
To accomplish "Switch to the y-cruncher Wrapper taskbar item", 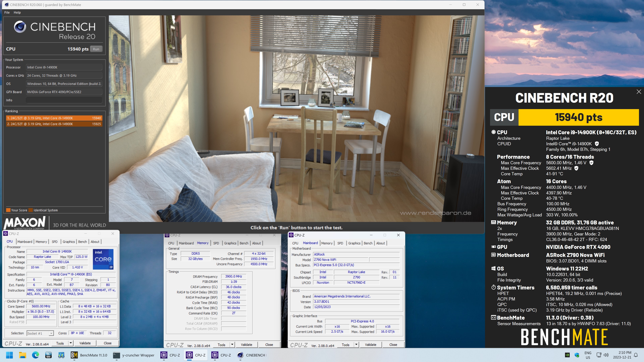I will point(134,355).
